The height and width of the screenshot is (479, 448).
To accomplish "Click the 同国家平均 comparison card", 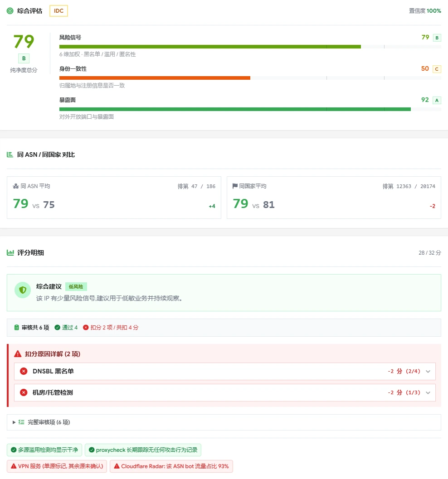I will click(x=334, y=197).
